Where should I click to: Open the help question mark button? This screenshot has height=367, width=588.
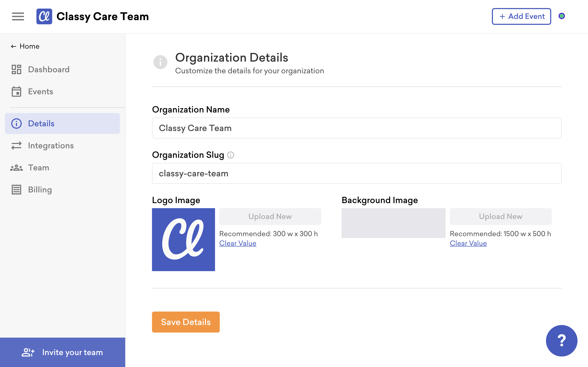tap(562, 341)
